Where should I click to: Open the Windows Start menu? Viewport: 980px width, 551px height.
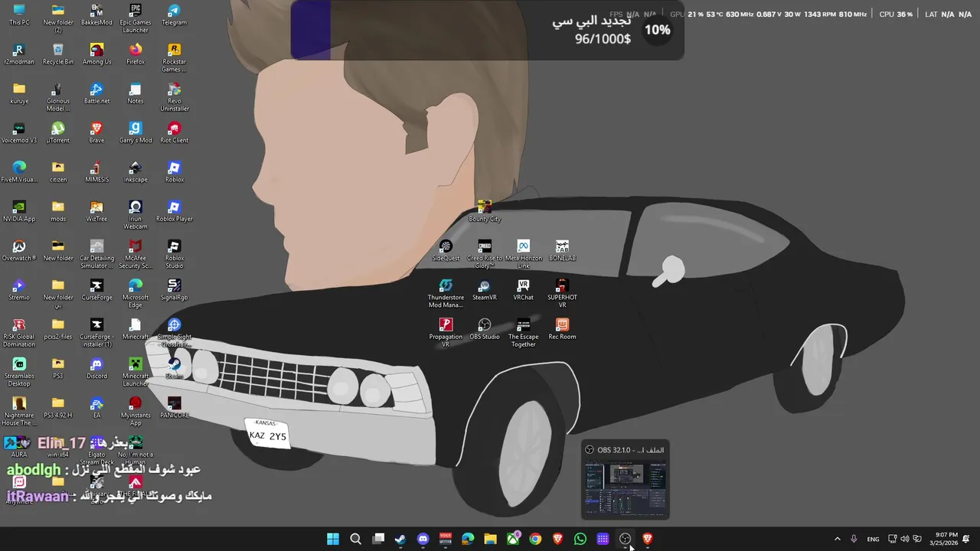coord(333,539)
